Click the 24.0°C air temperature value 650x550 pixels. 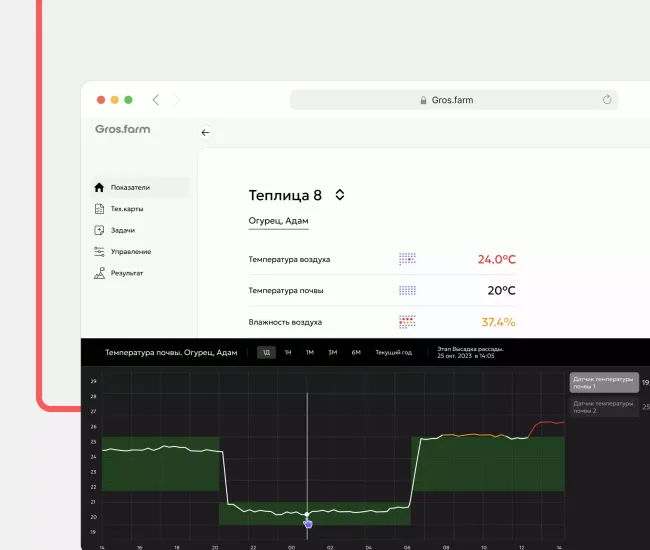pyautogui.click(x=497, y=259)
